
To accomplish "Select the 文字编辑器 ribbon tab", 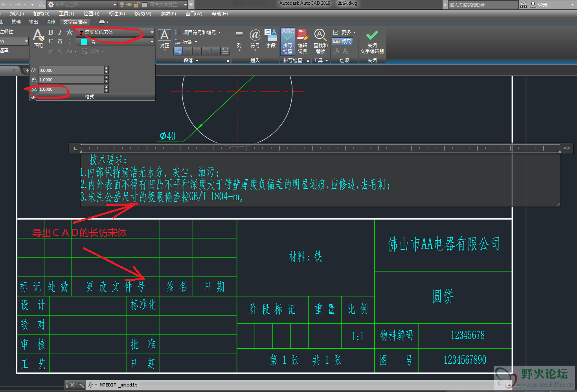I will 75,22.
